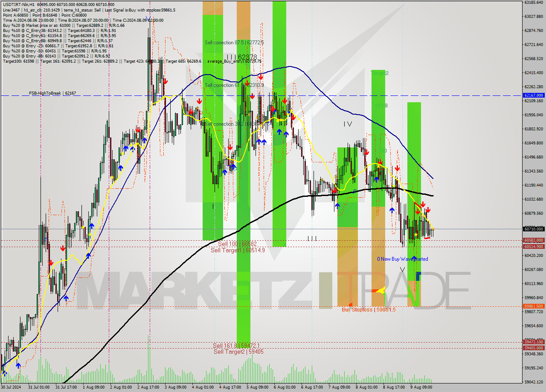Click the '9 Aug 09:00' time label
Viewport: 546px width, 392px height.
[x=421, y=387]
